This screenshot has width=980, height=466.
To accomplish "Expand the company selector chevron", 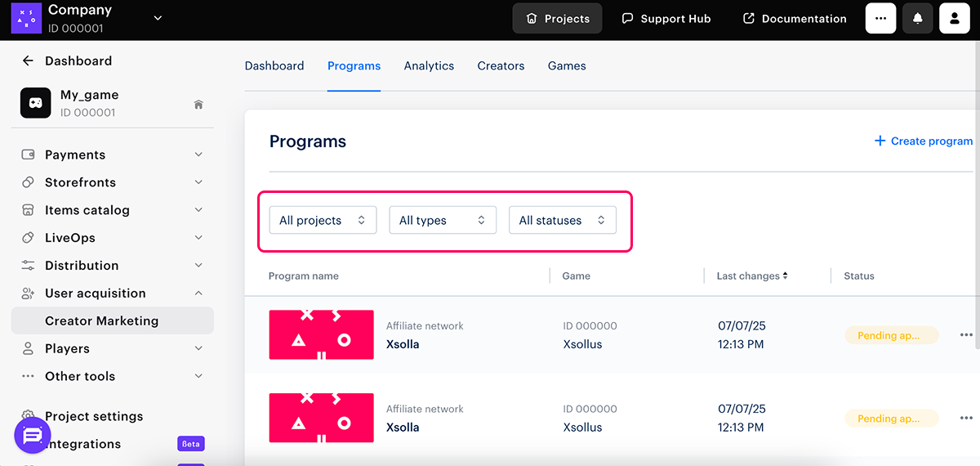I will pyautogui.click(x=158, y=18).
